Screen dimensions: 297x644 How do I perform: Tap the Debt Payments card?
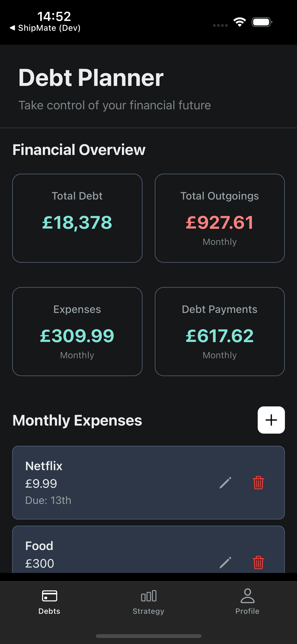coord(220,331)
